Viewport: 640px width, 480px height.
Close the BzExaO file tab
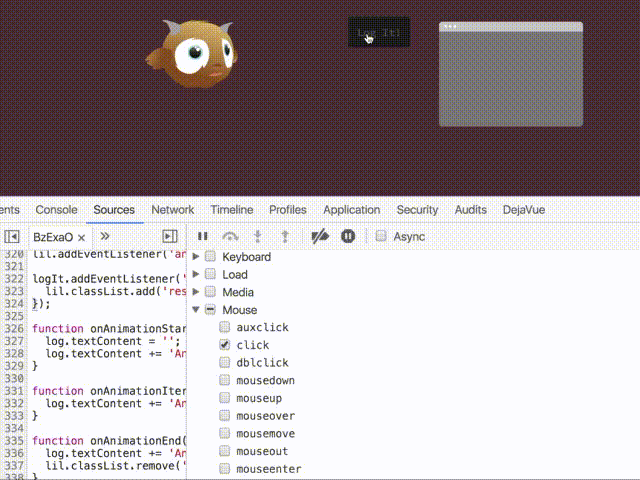point(81,238)
